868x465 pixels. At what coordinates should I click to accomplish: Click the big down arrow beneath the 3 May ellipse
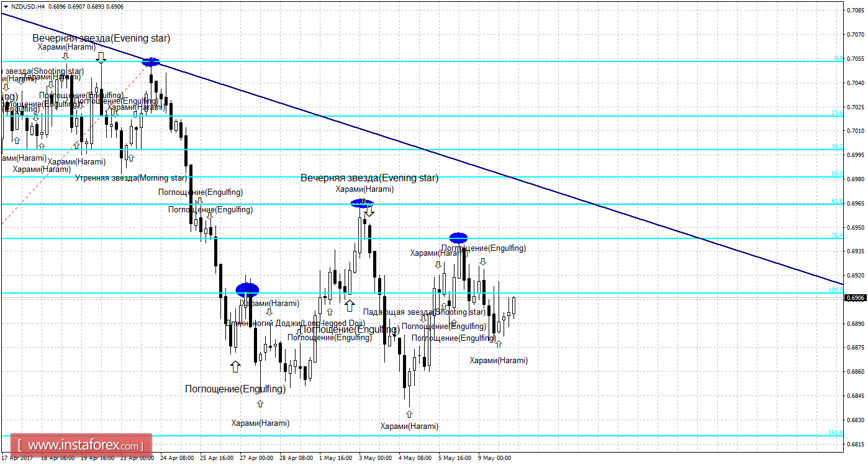tap(369, 211)
